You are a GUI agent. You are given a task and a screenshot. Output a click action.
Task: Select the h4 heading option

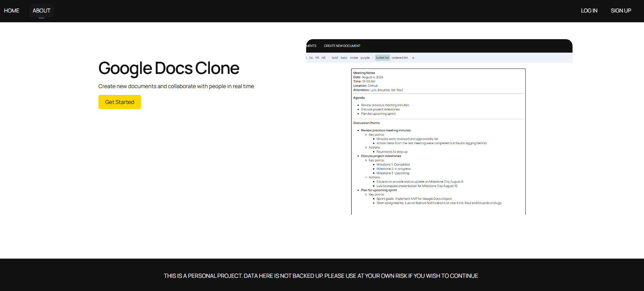point(311,58)
